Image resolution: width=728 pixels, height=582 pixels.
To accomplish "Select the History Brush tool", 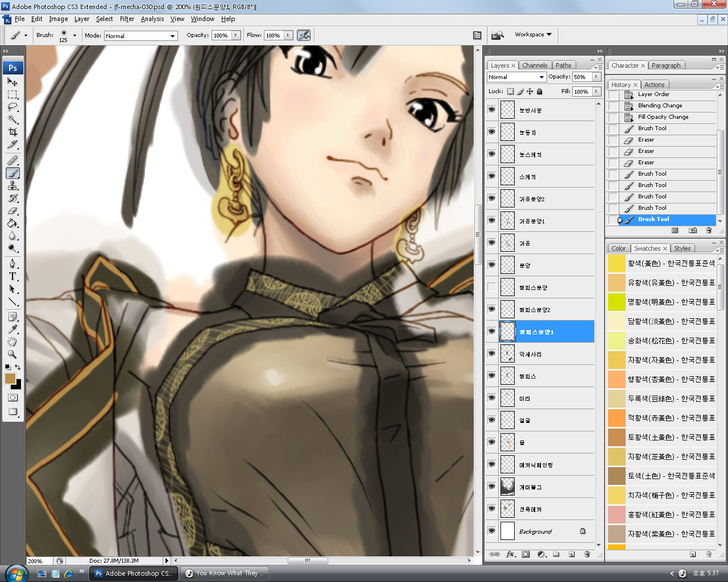I will 13,198.
